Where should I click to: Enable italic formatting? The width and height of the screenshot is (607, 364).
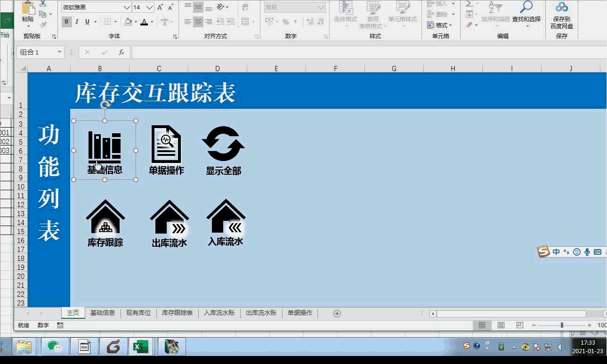[x=77, y=22]
